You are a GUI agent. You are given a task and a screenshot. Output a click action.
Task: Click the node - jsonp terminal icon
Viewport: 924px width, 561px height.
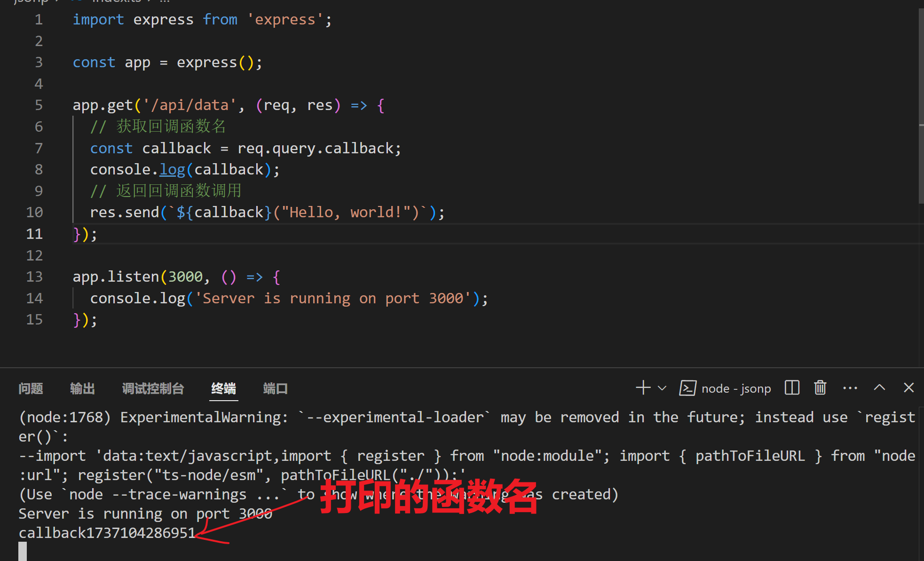tap(687, 388)
